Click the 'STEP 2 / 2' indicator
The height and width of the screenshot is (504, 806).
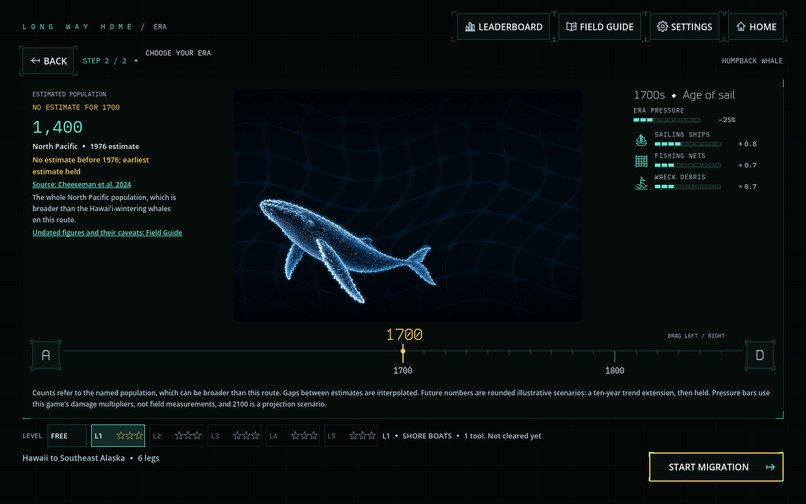[104, 61]
